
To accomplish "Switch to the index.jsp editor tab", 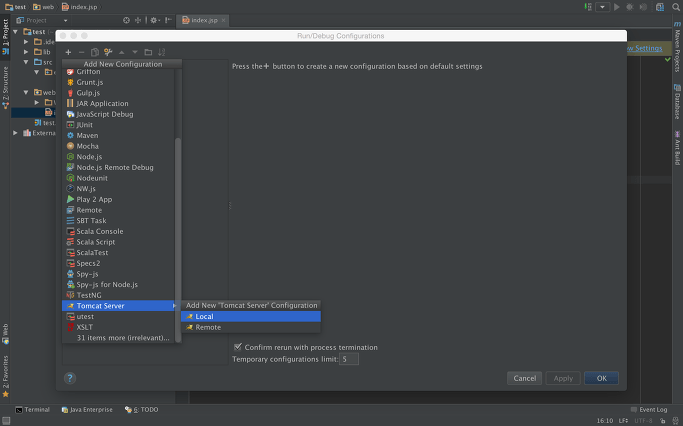I will 201,20.
